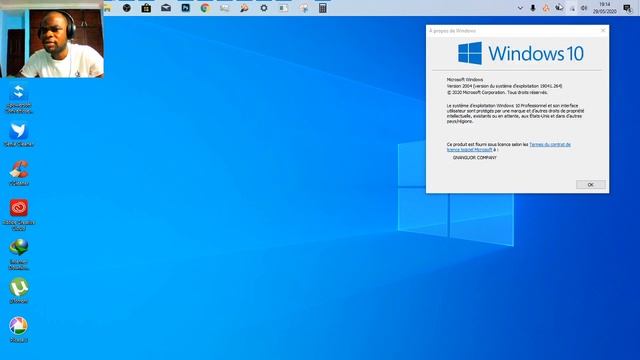Open Settings gear icon in the taskbar
The height and width of the screenshot is (360, 640).
264,8
